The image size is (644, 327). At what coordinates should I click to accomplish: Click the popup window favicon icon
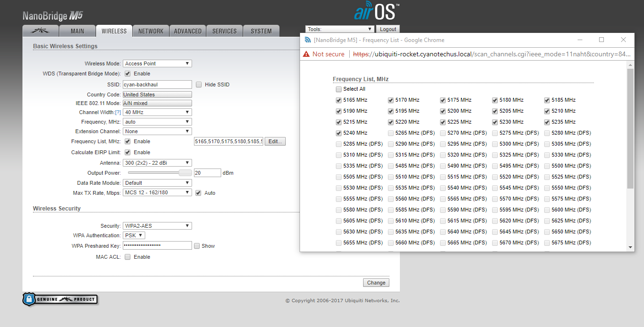click(x=308, y=40)
